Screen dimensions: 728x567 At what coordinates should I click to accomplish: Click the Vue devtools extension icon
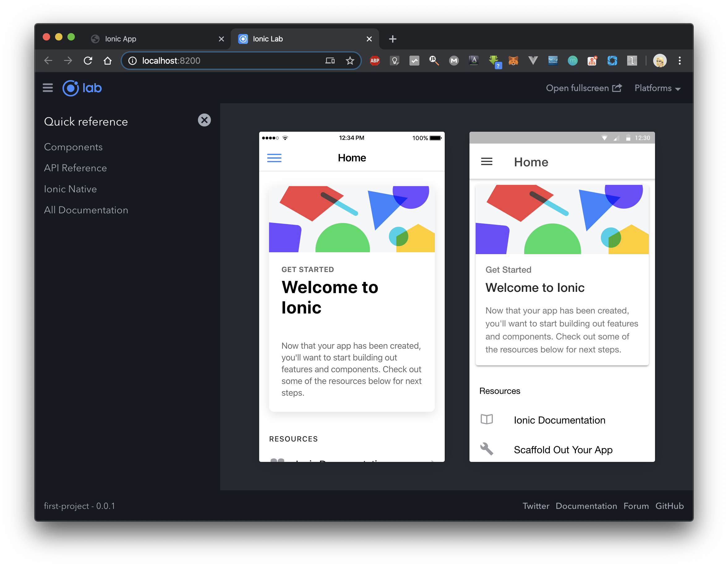click(x=533, y=61)
